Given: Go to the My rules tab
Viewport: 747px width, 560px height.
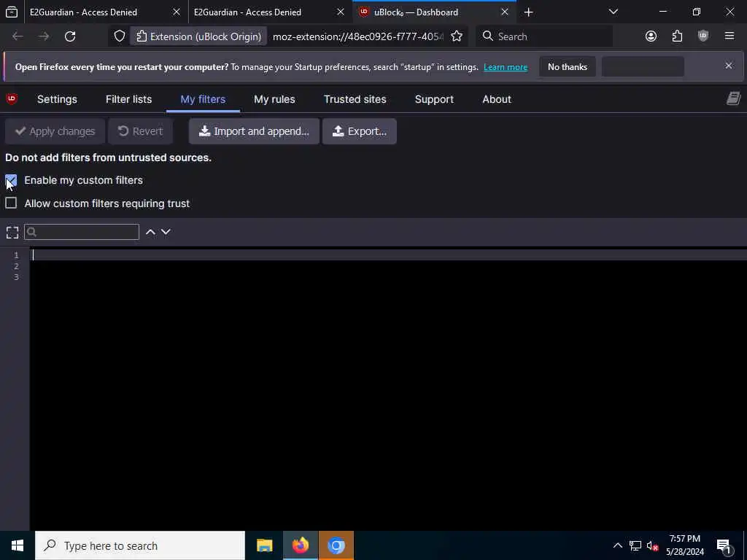Looking at the screenshot, I should coord(274,99).
